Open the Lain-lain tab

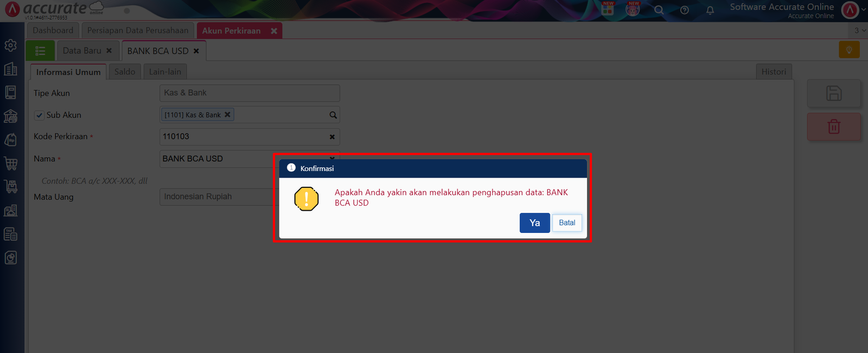click(165, 72)
